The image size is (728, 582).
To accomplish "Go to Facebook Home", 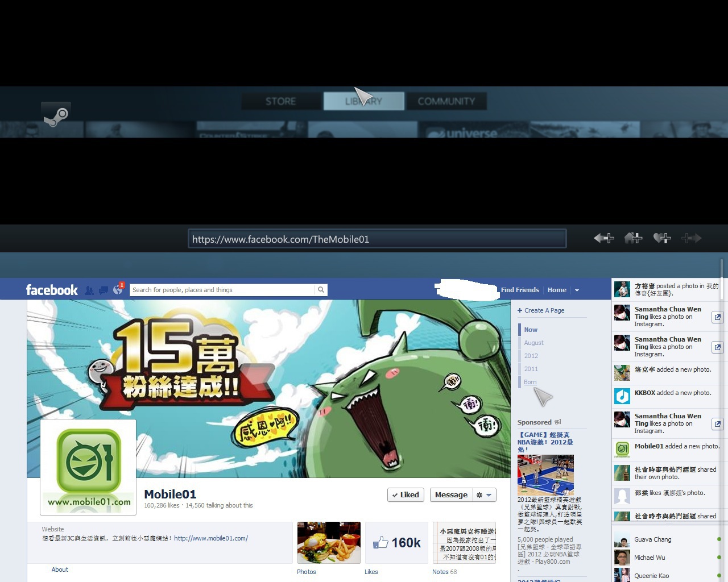I will tap(557, 290).
